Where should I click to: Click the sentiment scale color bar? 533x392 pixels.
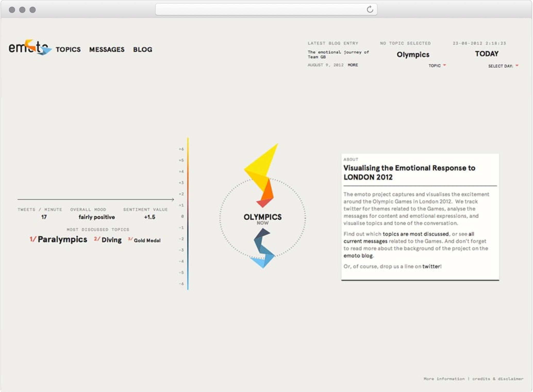[x=188, y=214]
